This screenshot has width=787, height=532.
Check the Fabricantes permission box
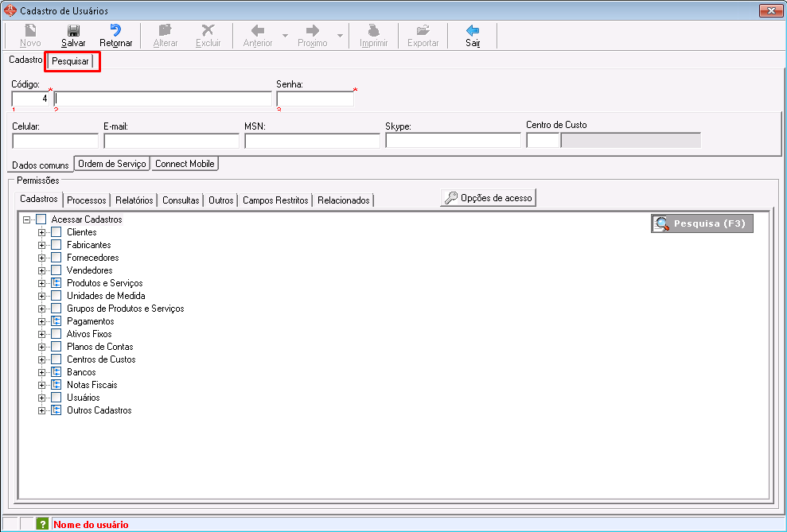[56, 245]
